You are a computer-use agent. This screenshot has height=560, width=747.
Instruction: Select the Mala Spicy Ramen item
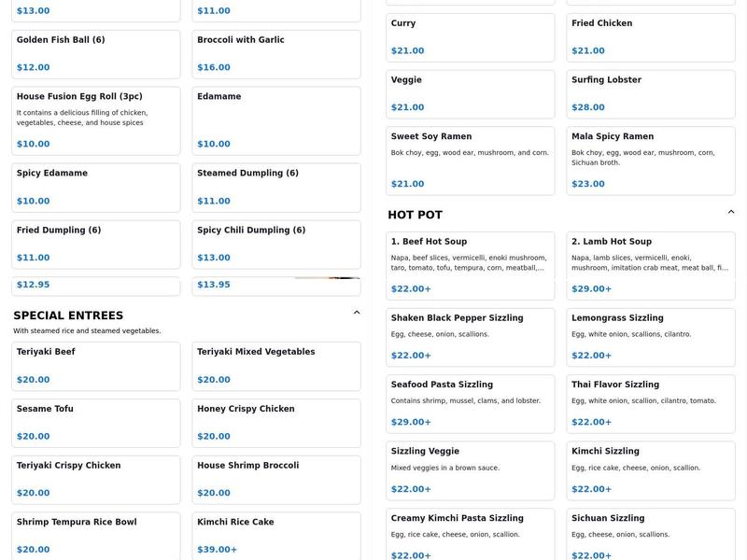pyautogui.click(x=650, y=159)
